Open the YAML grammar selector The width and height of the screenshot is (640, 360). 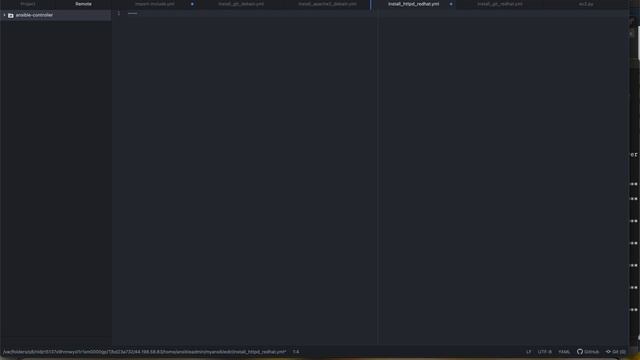click(x=564, y=351)
